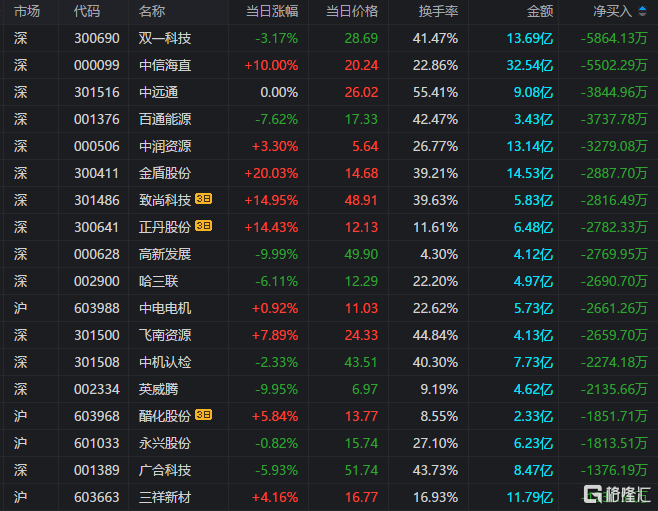The height and width of the screenshot is (511, 658).
Task: Sort by 金额 column header
Action: tap(540, 11)
